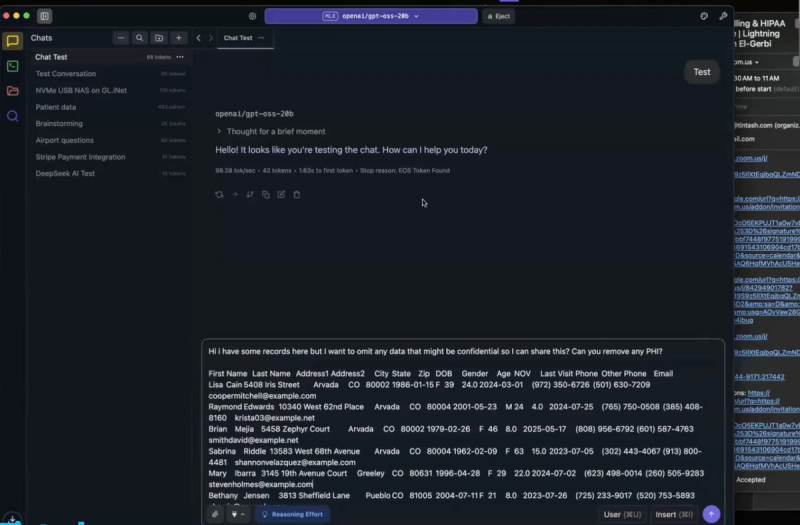Toggle the Reasoning Effort option

pyautogui.click(x=292, y=514)
